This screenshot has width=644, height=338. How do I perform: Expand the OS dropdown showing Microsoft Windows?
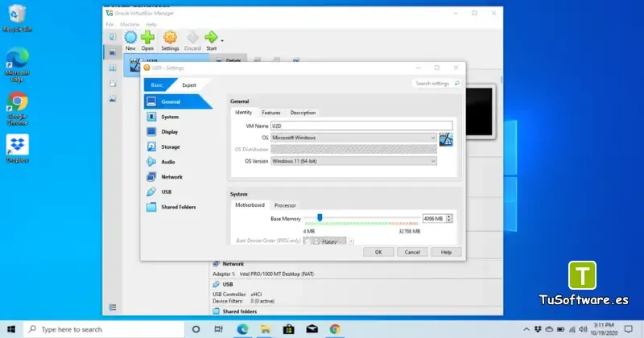click(353, 138)
